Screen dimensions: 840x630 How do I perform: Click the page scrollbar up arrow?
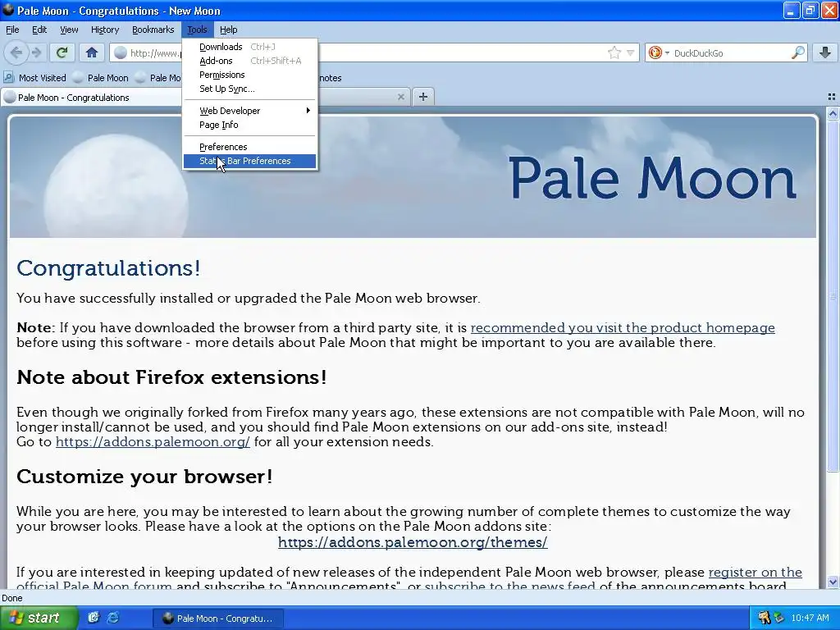[x=833, y=113]
